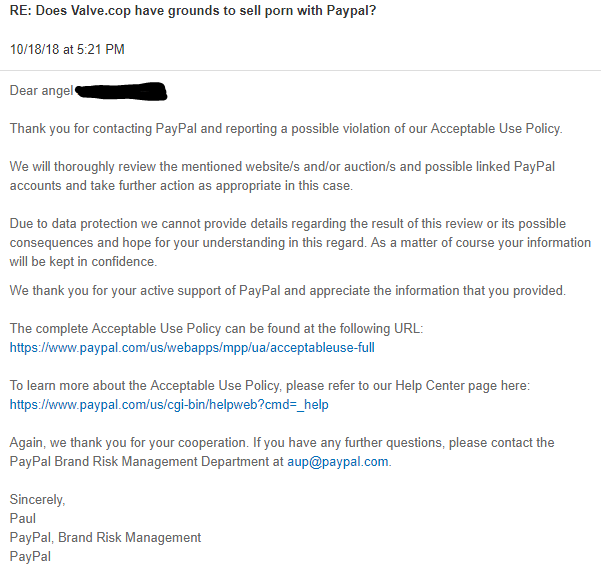
Task: Click 'PayPal, Brand Risk Management' signature line
Action: coord(105,537)
